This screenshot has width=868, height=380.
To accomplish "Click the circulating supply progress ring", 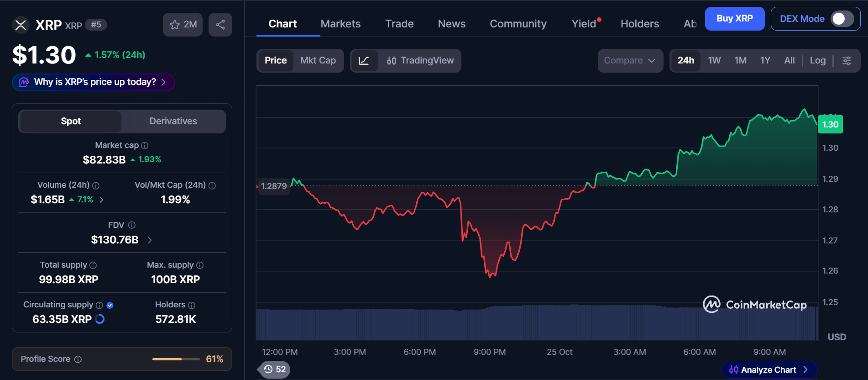I will (100, 319).
